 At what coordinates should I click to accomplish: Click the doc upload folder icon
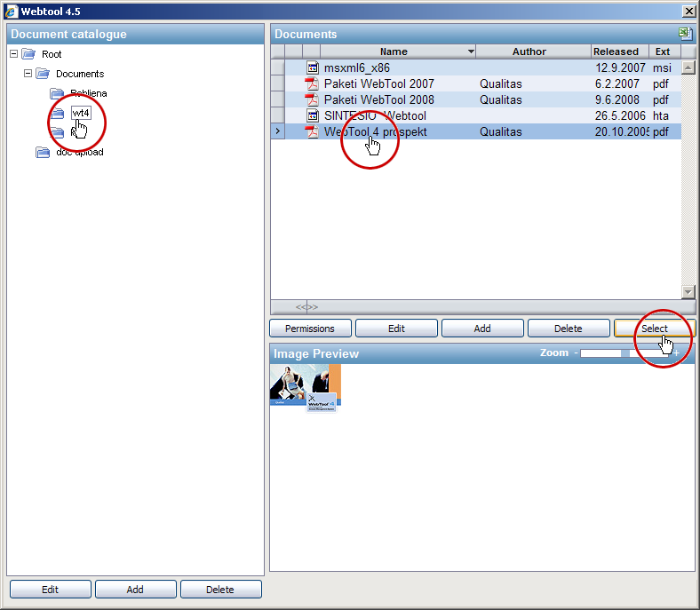43,152
